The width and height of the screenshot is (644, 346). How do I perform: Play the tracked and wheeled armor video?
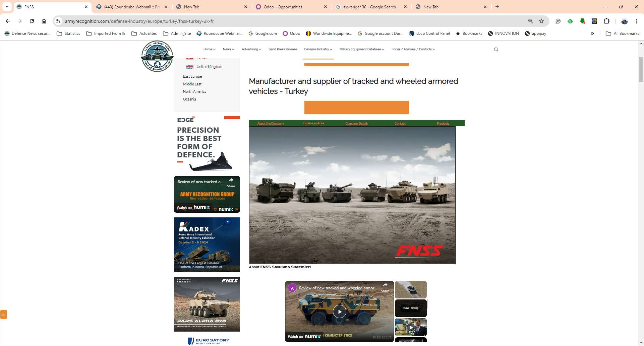tap(339, 312)
